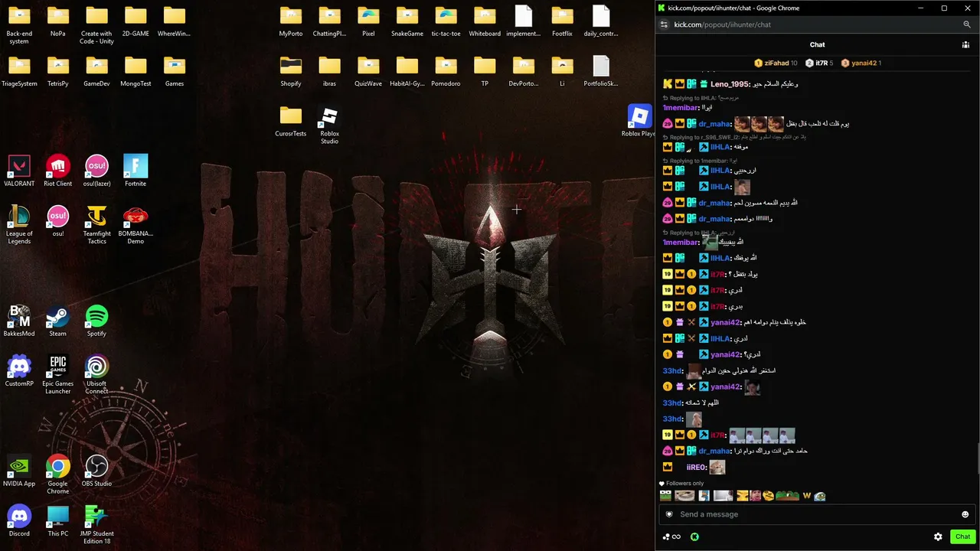Select the Footflix folder

562,21
